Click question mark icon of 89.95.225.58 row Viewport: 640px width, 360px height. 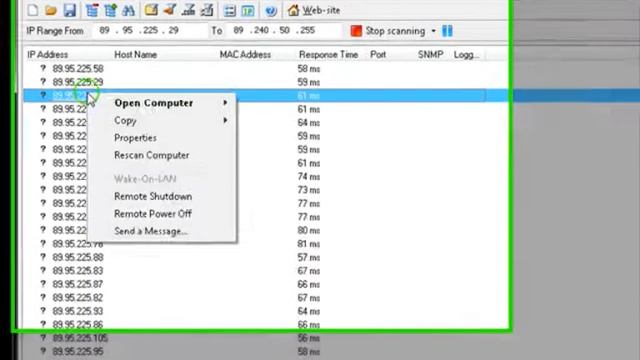[x=43, y=69]
